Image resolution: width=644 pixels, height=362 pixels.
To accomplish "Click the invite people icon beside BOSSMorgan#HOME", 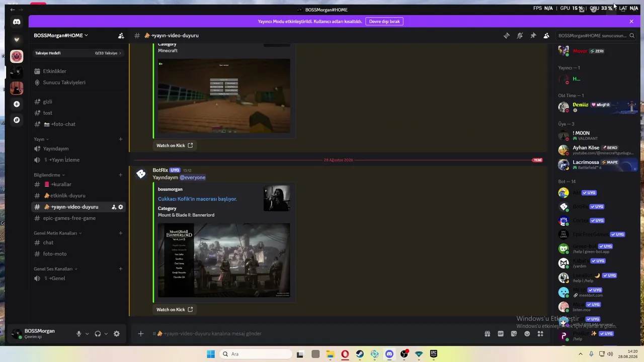I will 121,36.
